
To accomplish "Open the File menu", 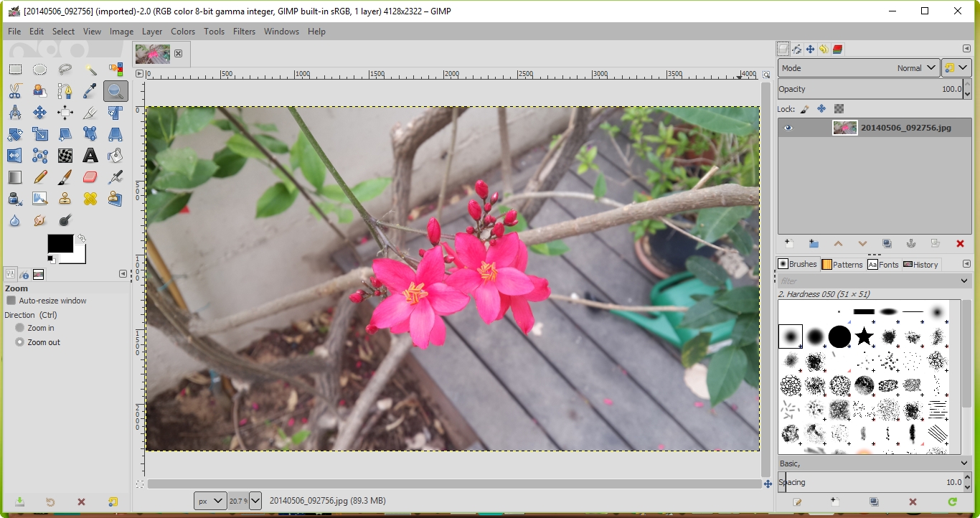I will click(14, 32).
